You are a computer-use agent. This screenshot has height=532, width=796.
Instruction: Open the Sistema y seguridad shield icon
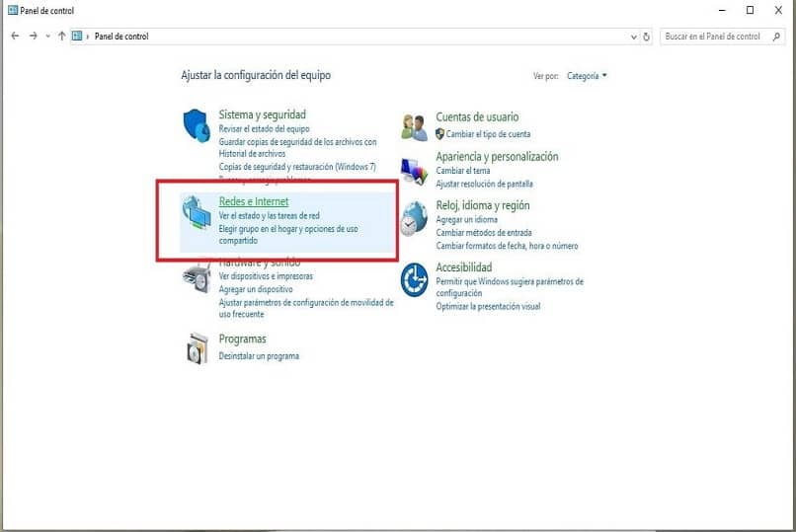click(x=197, y=125)
